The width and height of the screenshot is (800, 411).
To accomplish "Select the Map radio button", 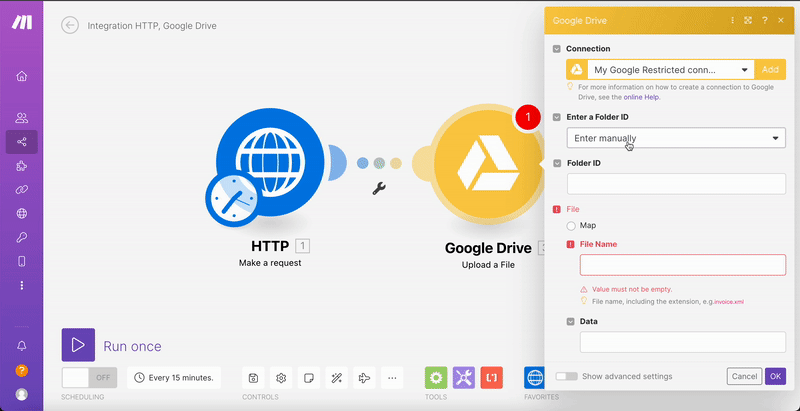I will click(571, 225).
